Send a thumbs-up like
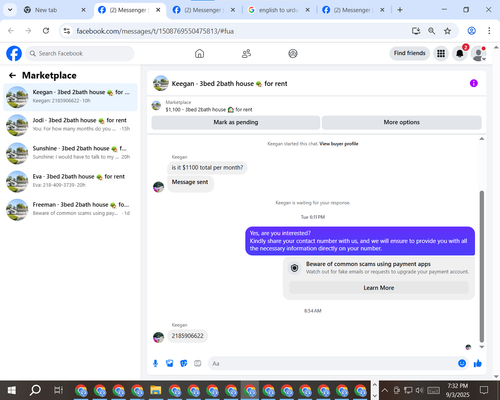The height and width of the screenshot is (400, 500). click(478, 363)
